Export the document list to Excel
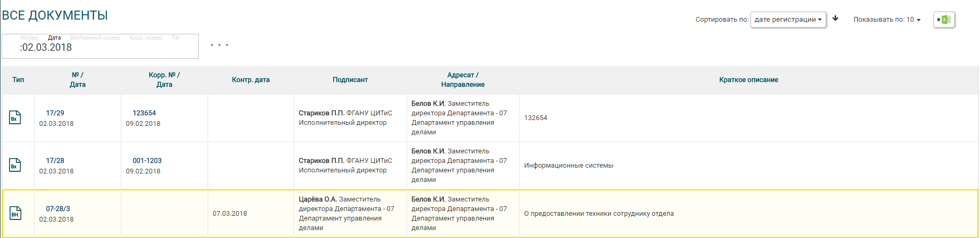The image size is (980, 238). tap(944, 20)
